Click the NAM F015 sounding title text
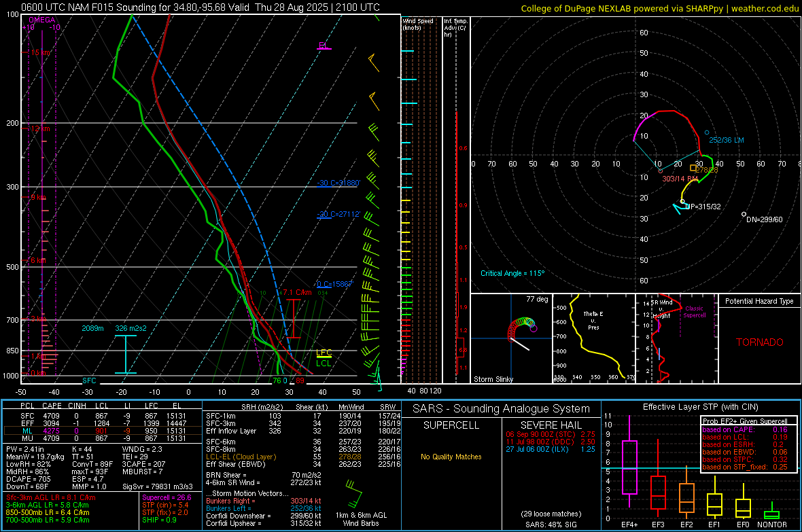This screenshot has width=802, height=532. (201, 7)
